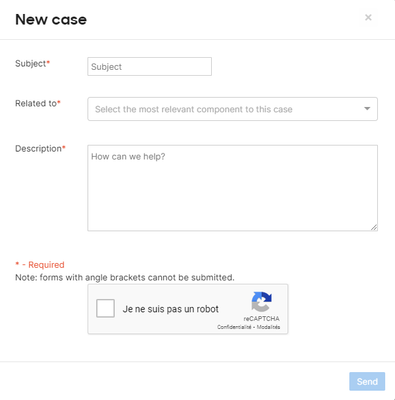Click into the "How can we help?" textarea

(x=232, y=188)
